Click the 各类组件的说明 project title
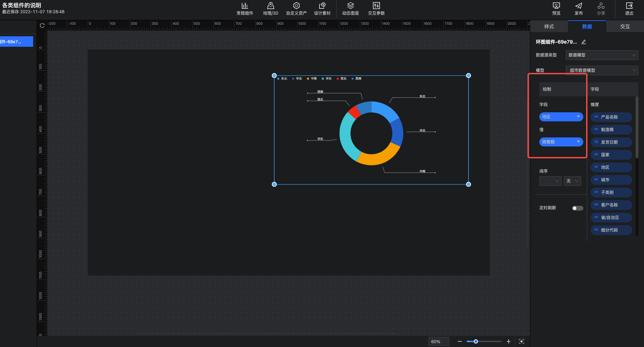 point(22,5)
